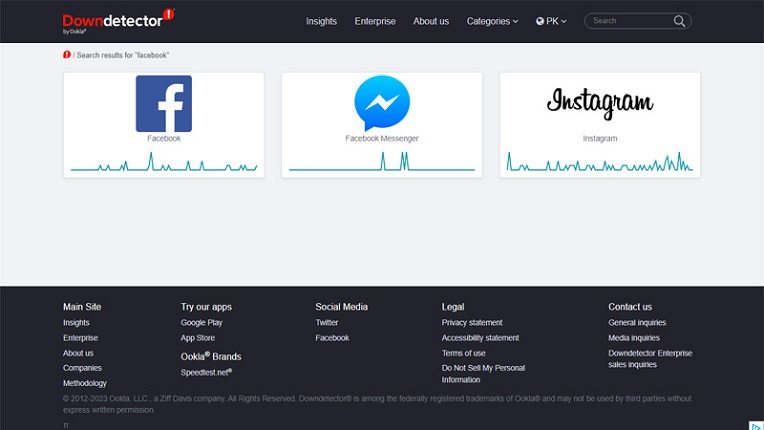Click the Facebook Messenger logo icon
764x430 pixels.
(x=382, y=104)
